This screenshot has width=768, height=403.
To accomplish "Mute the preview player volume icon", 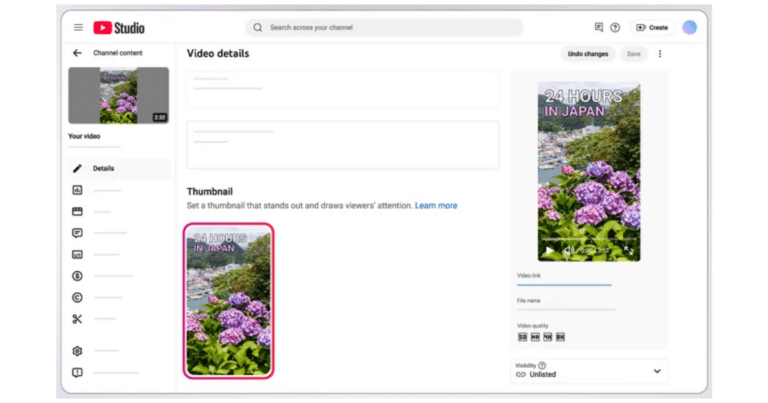I will [568, 251].
